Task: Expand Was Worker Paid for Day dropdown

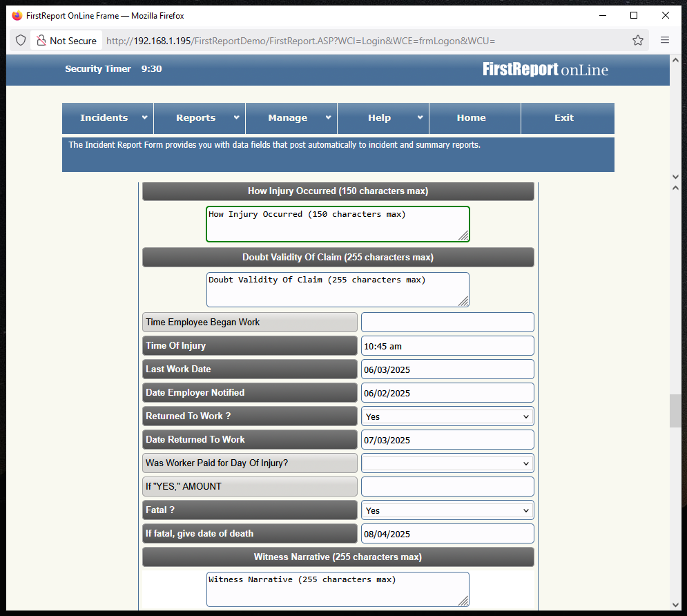Action: pyautogui.click(x=447, y=463)
